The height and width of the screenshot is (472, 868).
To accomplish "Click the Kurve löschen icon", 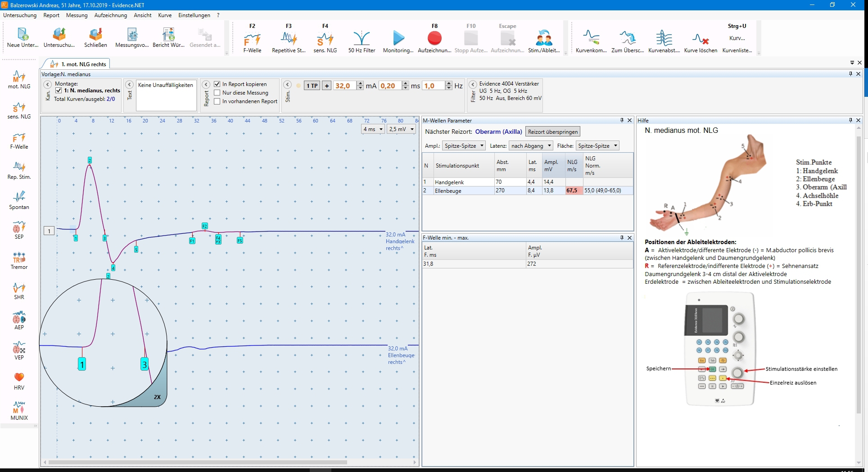I will tap(701, 40).
